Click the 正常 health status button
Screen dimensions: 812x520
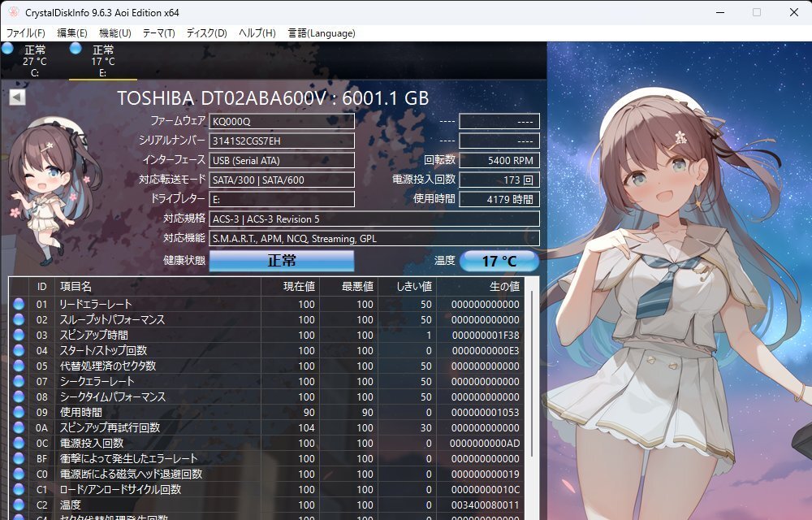coord(281,261)
